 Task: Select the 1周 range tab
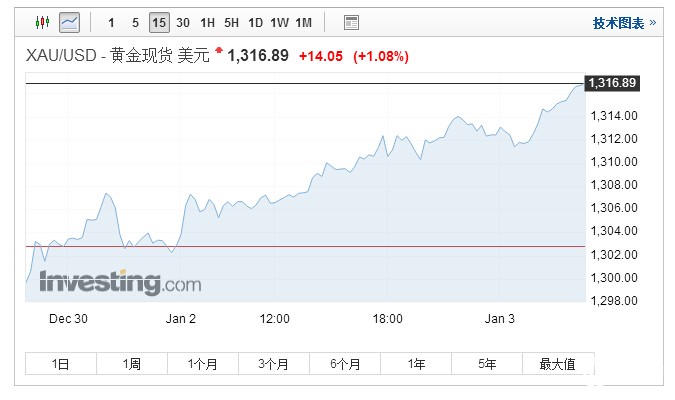click(x=132, y=364)
